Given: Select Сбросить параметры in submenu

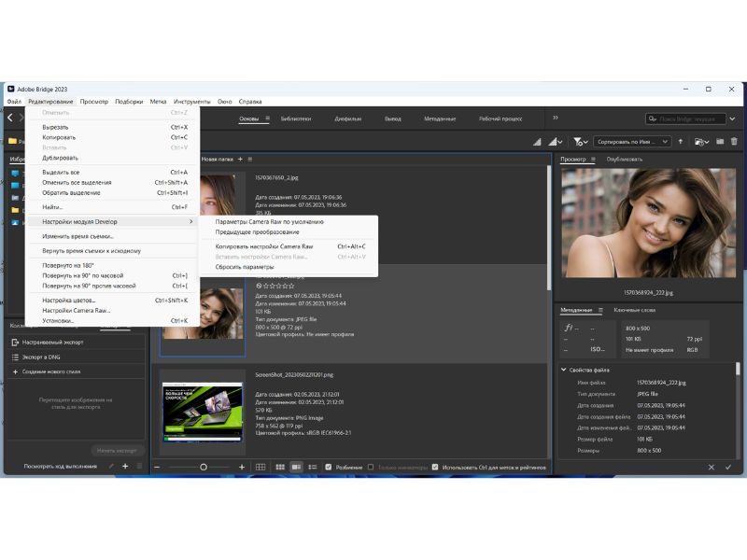Looking at the screenshot, I should pyautogui.click(x=245, y=267).
